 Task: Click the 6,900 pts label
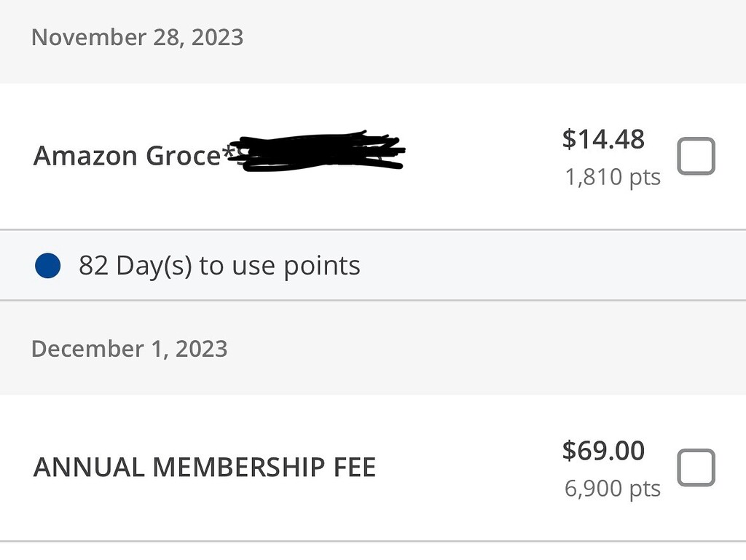click(612, 488)
